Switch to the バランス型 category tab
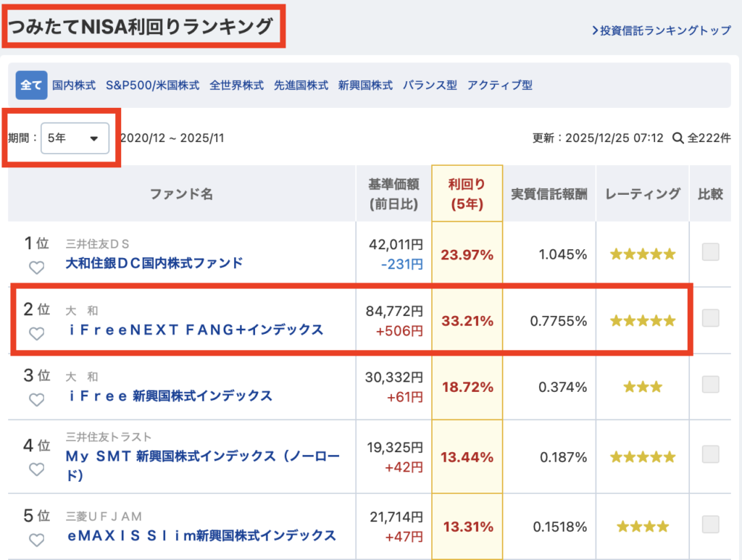This screenshot has height=560, width=742. click(430, 85)
